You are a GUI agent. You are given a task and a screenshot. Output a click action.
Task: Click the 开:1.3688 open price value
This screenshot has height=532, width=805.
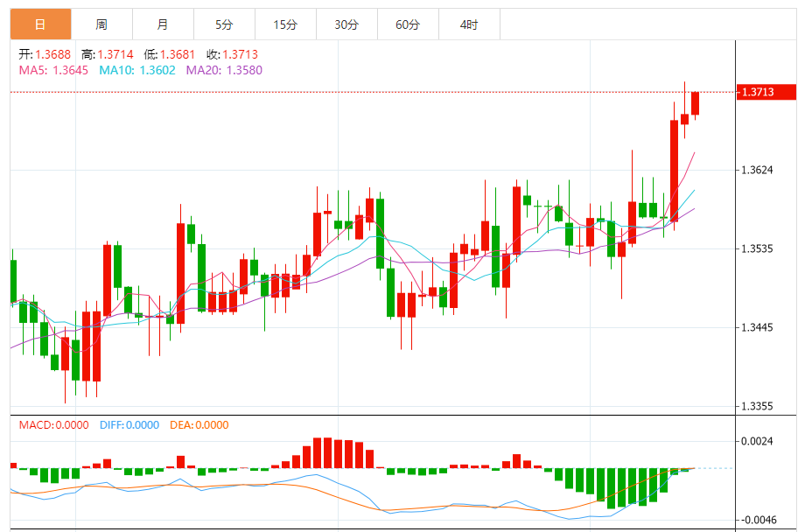pos(45,54)
